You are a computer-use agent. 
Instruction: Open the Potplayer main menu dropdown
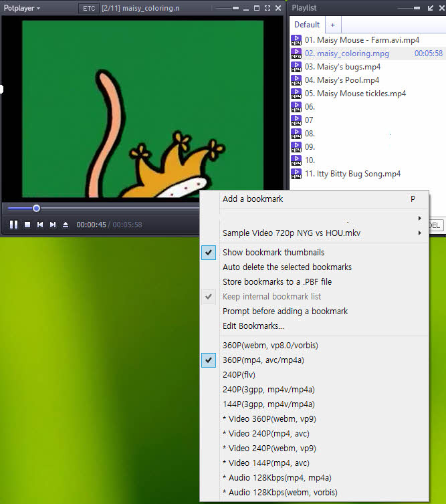[21, 8]
